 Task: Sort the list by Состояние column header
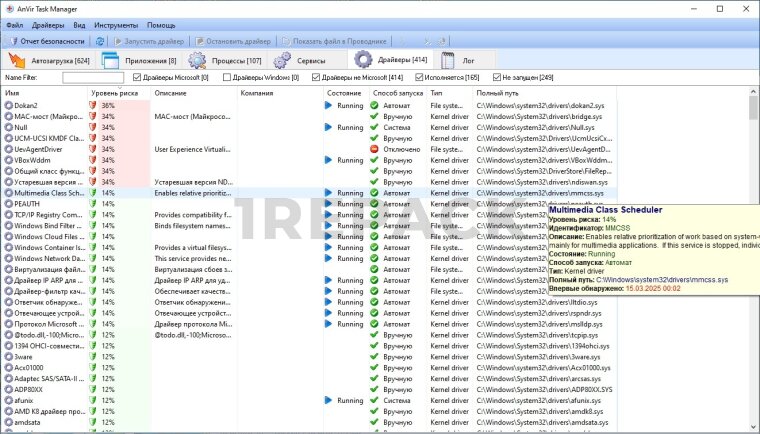click(343, 93)
